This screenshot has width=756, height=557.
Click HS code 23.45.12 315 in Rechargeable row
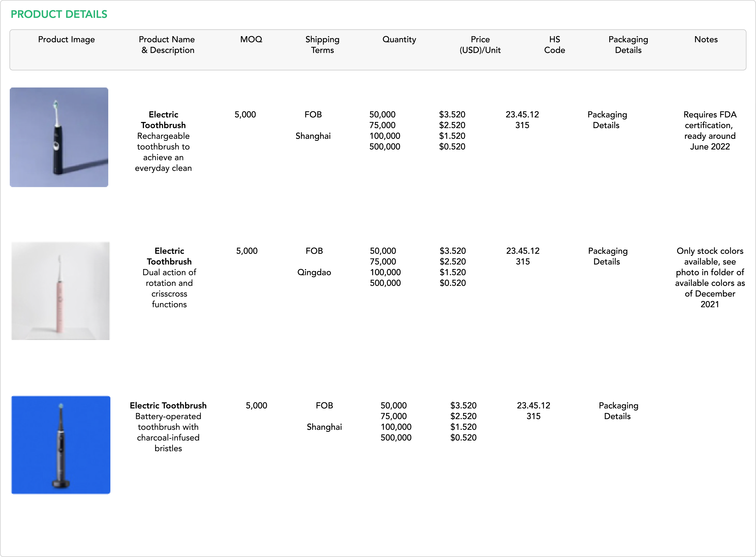(x=522, y=120)
